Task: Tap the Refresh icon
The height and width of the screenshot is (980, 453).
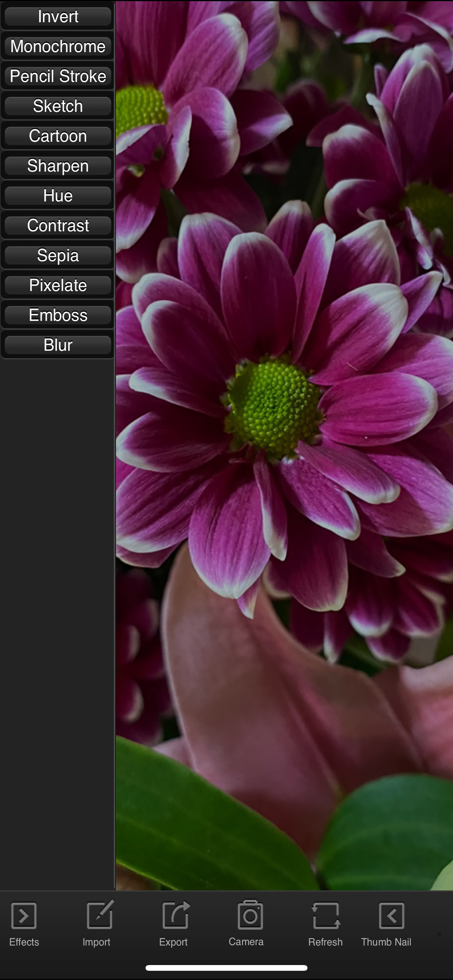Action: coord(326,915)
